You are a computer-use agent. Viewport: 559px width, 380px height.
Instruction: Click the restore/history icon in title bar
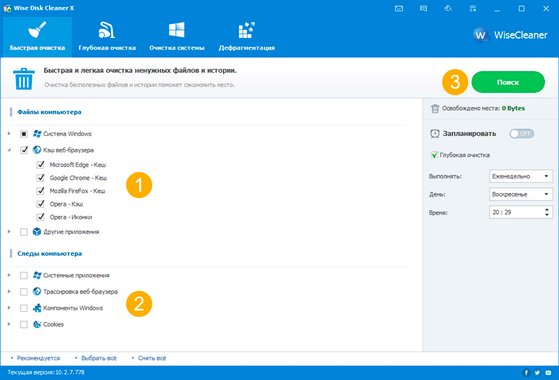pos(448,9)
